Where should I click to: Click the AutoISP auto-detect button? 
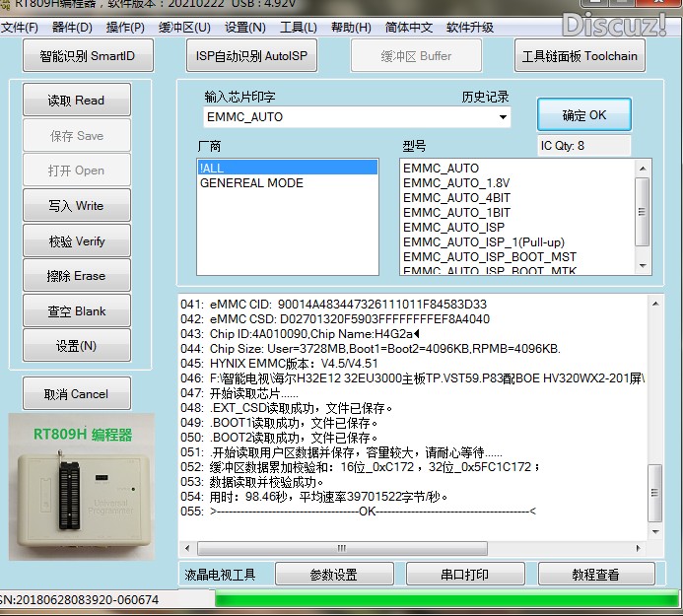(x=251, y=56)
